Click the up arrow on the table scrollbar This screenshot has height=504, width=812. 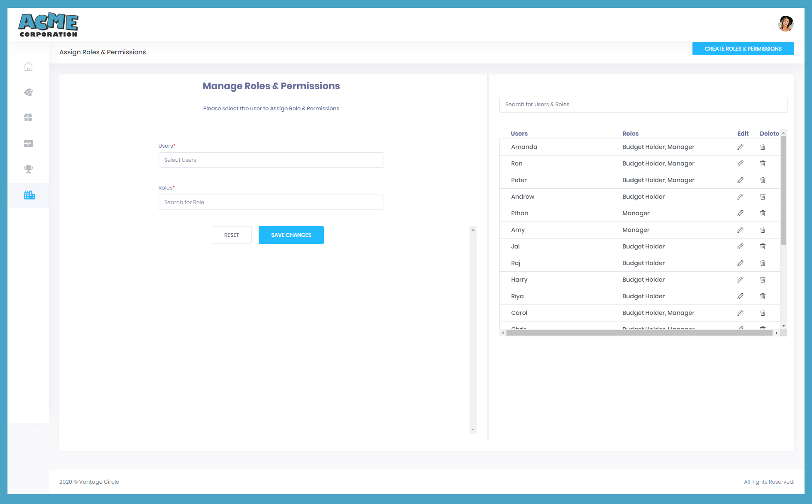point(783,132)
